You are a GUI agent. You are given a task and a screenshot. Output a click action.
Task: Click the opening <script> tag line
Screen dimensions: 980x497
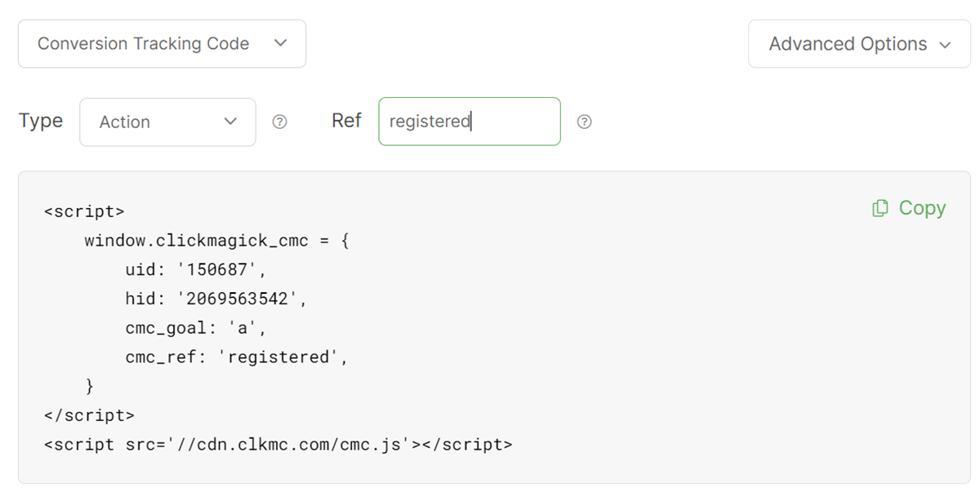(84, 211)
